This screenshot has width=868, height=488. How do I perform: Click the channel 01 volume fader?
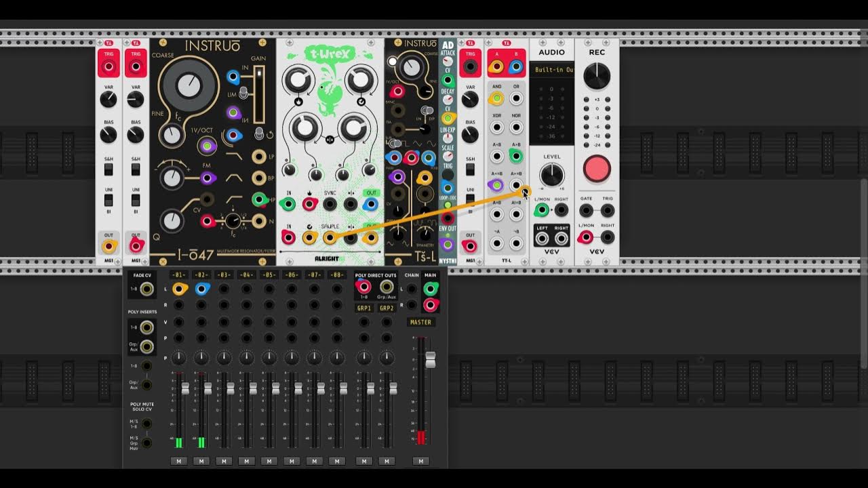[185, 388]
